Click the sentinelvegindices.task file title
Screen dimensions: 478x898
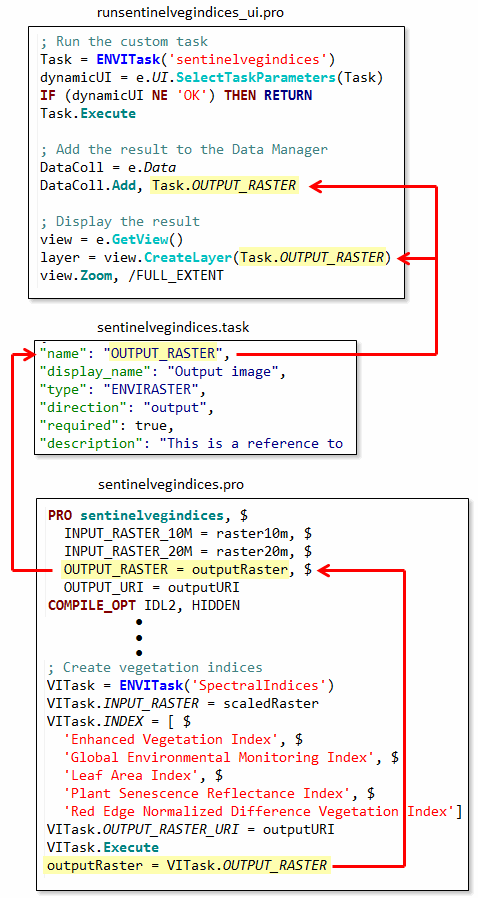173,328
